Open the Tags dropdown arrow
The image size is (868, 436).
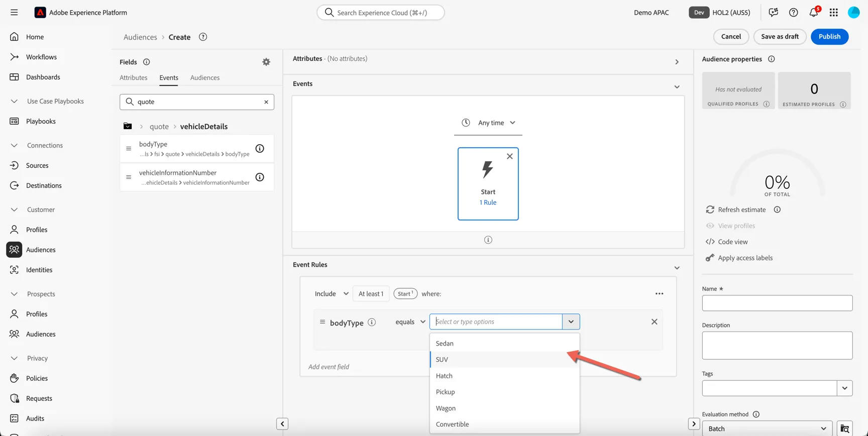tap(844, 388)
